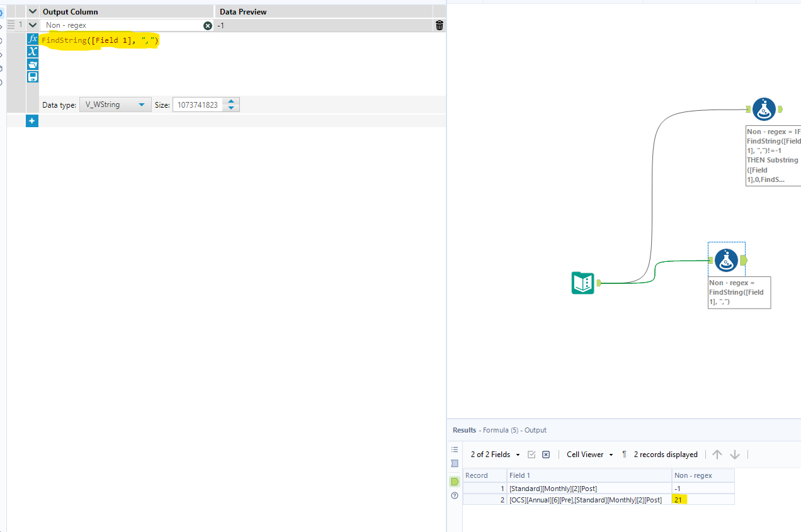Open the variables list via the X icon
This screenshot has width=801, height=532.
33,52
